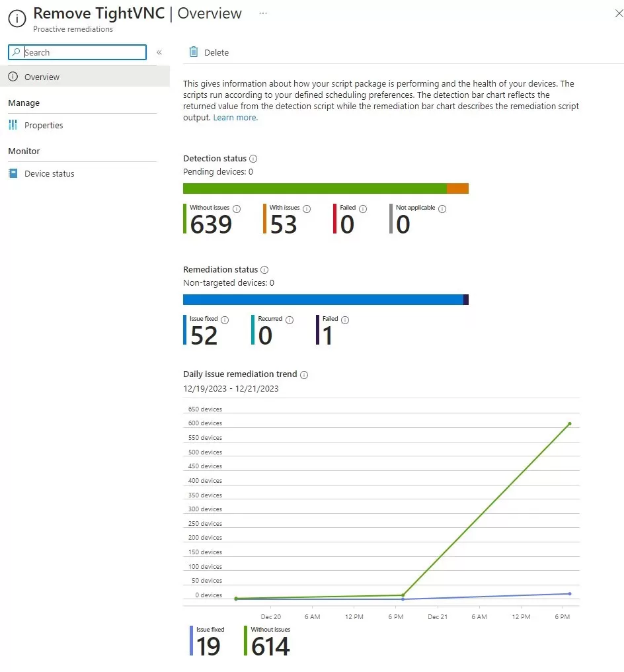Open Properties under Manage
The height and width of the screenshot is (672, 624).
click(44, 125)
